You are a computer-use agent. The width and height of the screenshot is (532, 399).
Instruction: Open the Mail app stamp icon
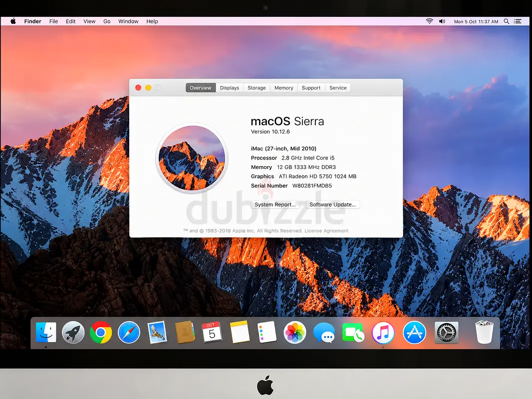click(x=157, y=332)
